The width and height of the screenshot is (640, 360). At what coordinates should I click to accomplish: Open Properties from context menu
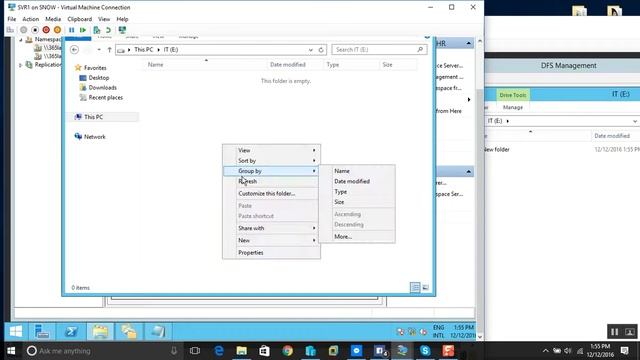(271, 253)
